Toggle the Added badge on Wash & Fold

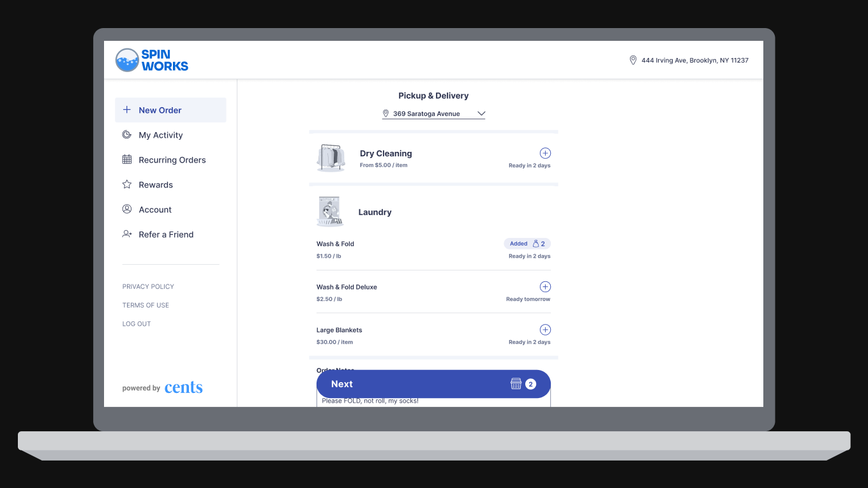pyautogui.click(x=527, y=243)
